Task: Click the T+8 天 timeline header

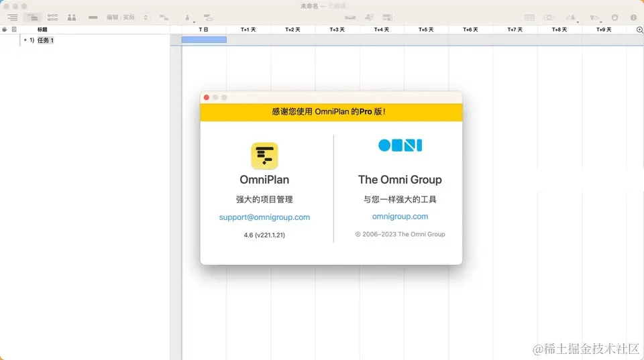Action: click(559, 29)
